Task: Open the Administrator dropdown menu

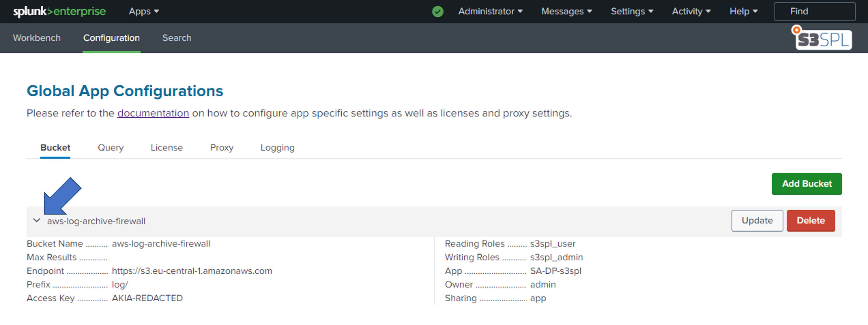Action: (490, 12)
